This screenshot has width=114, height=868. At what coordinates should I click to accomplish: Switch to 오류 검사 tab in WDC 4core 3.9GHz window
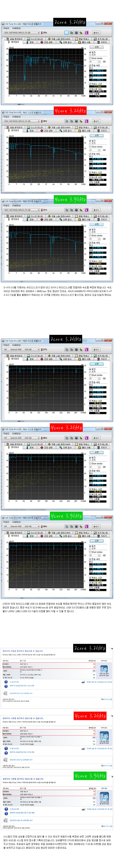[66, 219]
